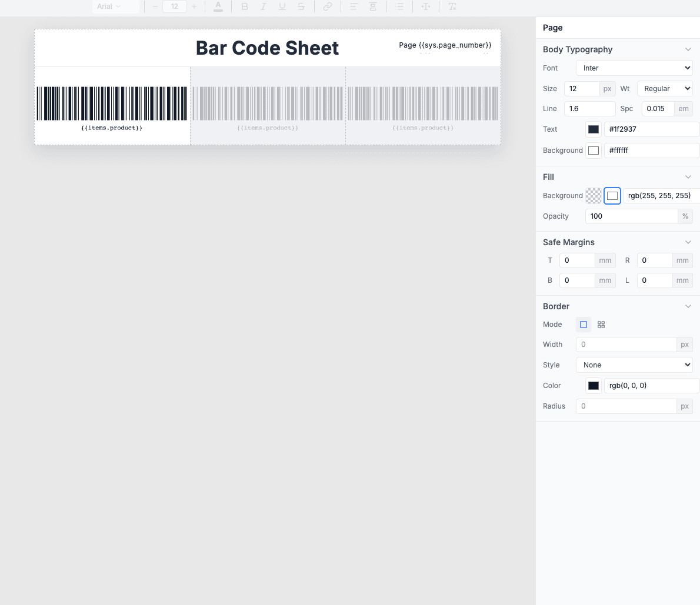Open the Arial font family dropdown
This screenshot has width=700, height=605.
coord(116,6)
